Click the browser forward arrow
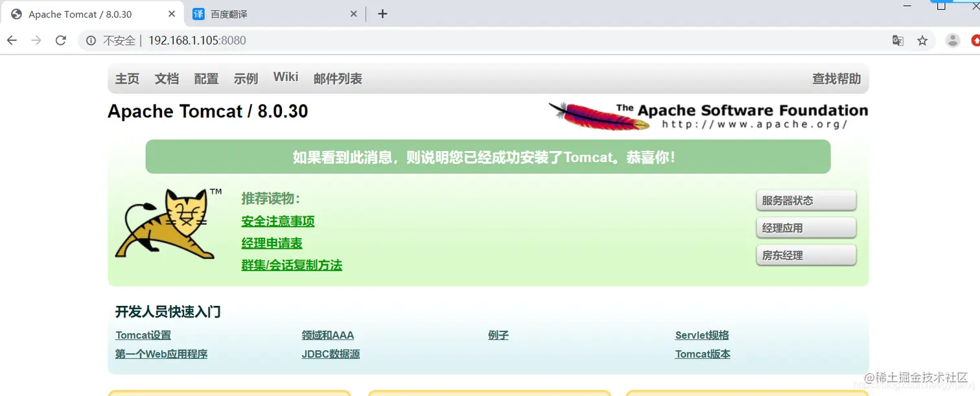This screenshot has width=980, height=396. pos(36,40)
